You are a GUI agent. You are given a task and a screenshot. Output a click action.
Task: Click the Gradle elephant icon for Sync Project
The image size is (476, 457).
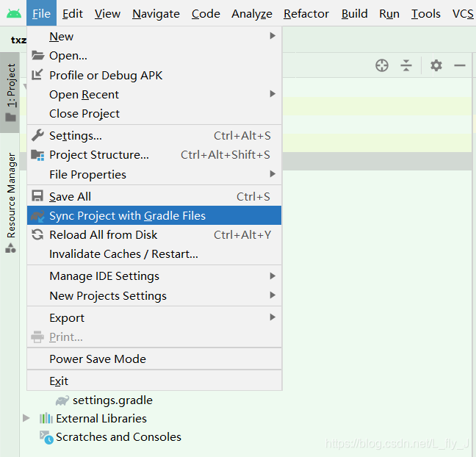click(x=37, y=215)
